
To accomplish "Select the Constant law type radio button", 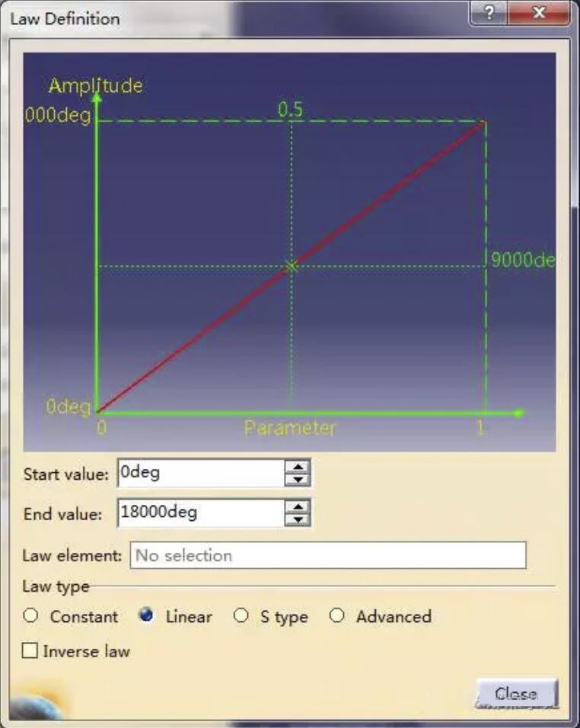I will tap(30, 615).
